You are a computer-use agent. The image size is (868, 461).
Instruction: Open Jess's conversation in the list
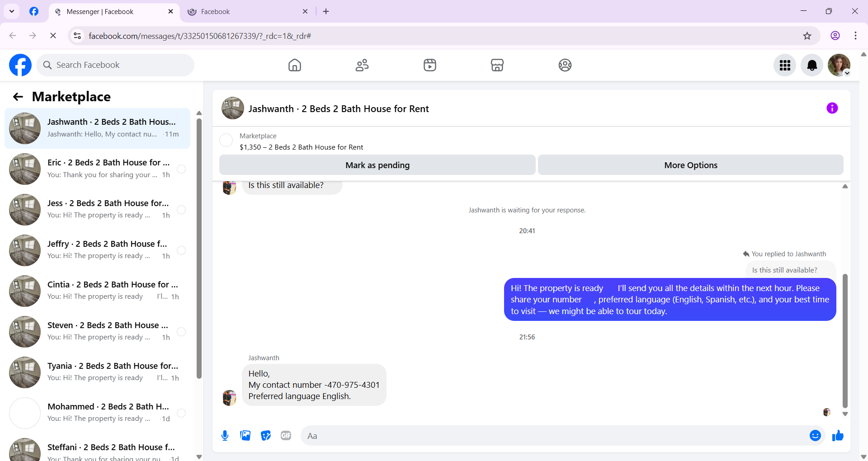click(97, 210)
